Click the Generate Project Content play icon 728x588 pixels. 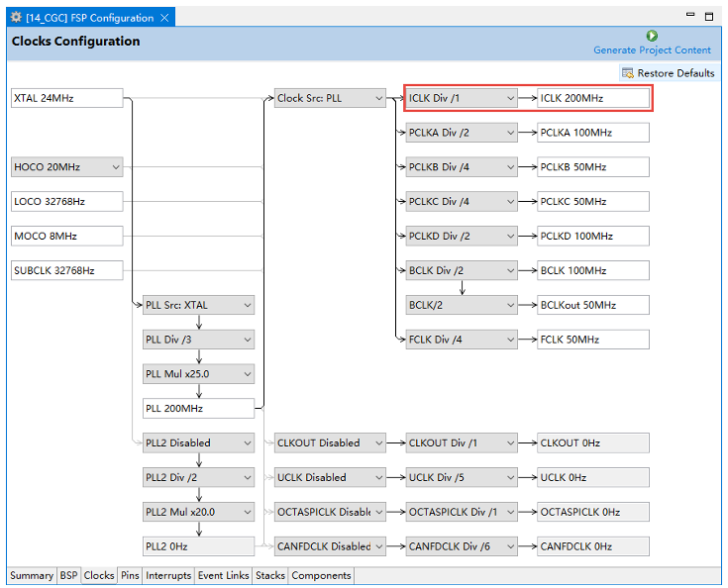pyautogui.click(x=652, y=36)
